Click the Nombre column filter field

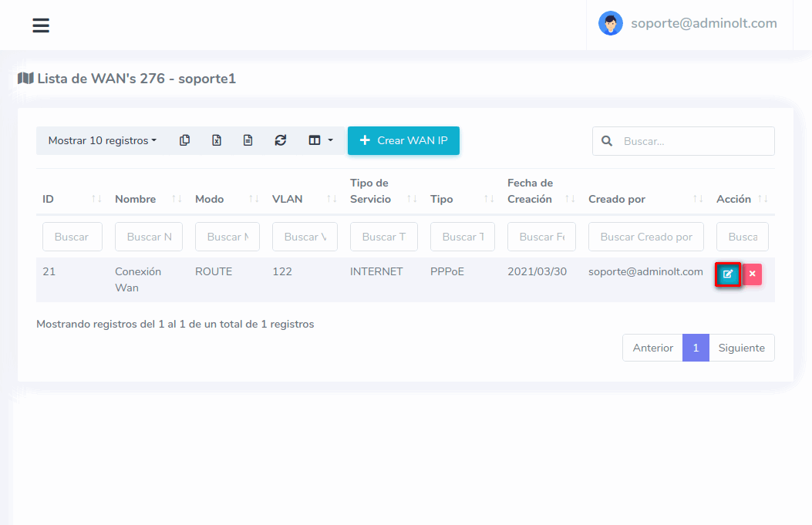click(149, 237)
